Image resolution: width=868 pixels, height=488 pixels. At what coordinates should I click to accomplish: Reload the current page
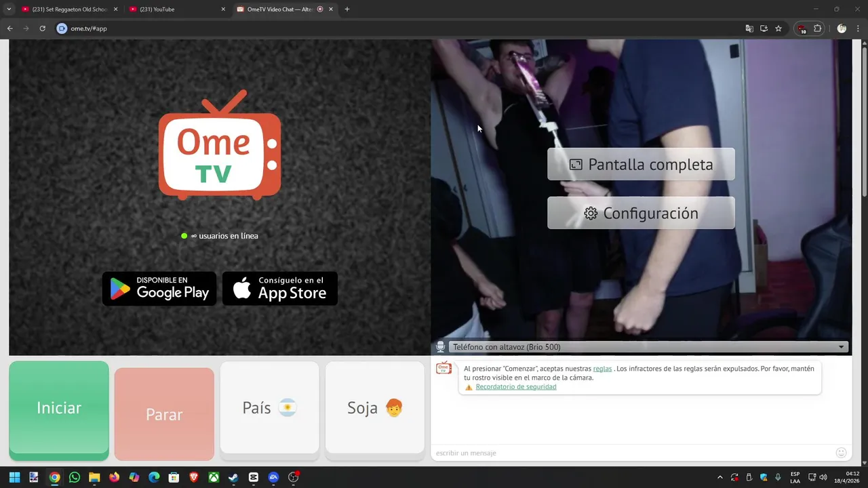42,28
